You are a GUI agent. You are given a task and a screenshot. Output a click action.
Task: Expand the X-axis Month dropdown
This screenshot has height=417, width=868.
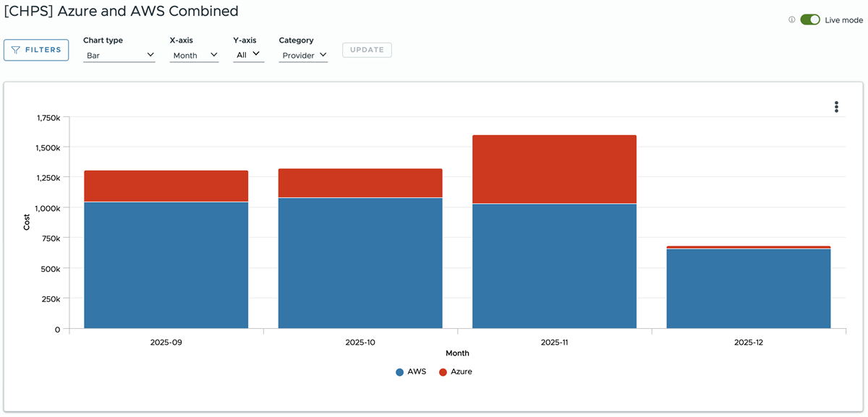(195, 55)
